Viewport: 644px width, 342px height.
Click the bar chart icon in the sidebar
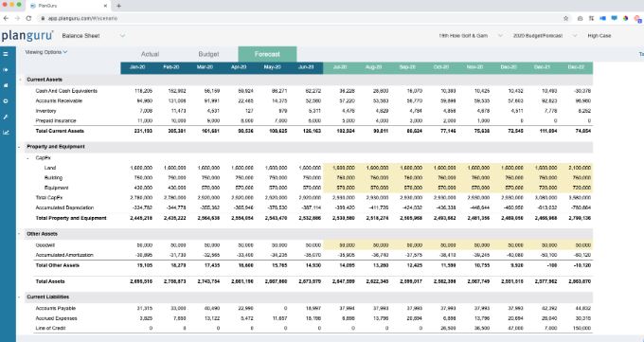point(6,85)
